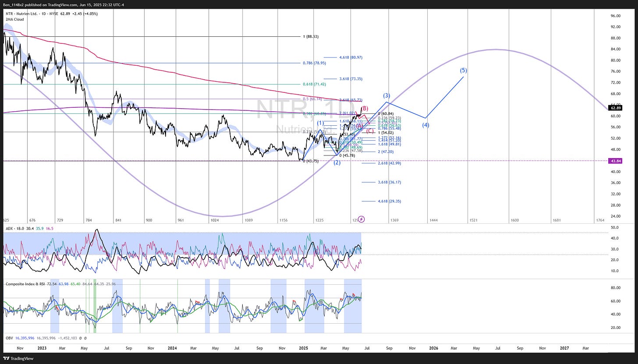Click the black 62.89 current price tag

click(615, 107)
